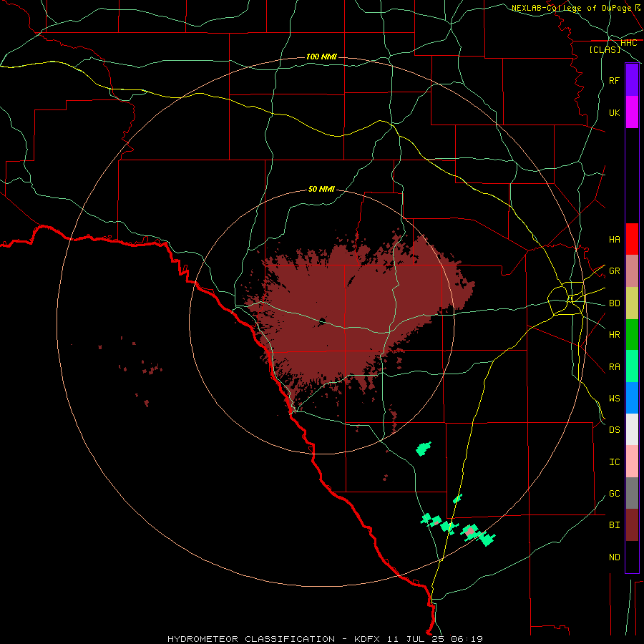Click the radar site hole inside the echo

322,321
